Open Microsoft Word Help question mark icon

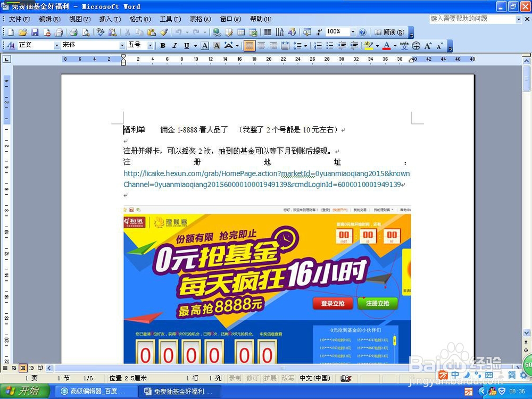(363, 32)
